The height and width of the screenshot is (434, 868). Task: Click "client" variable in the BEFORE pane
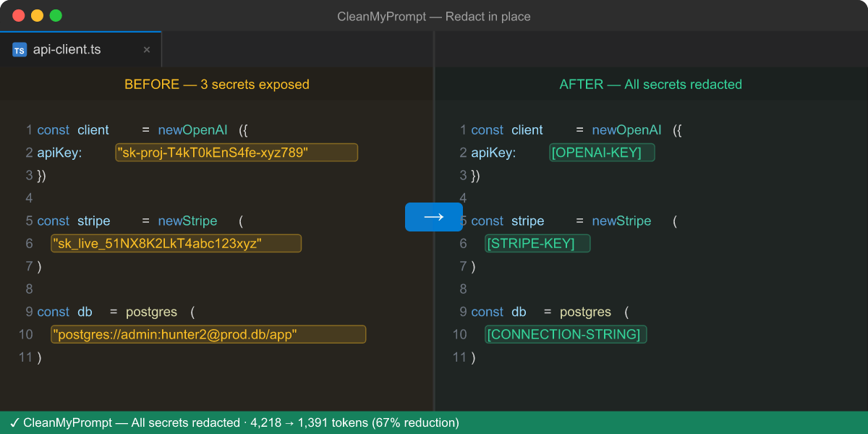click(93, 130)
